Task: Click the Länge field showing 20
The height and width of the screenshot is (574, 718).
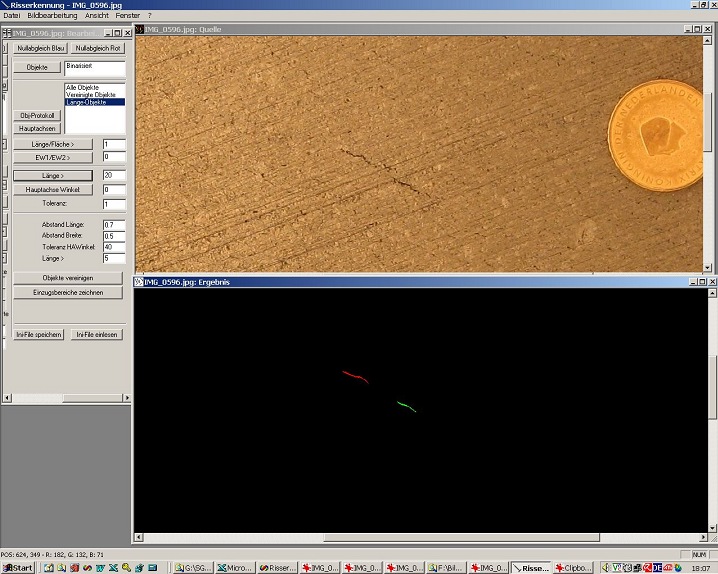Action: pos(114,175)
